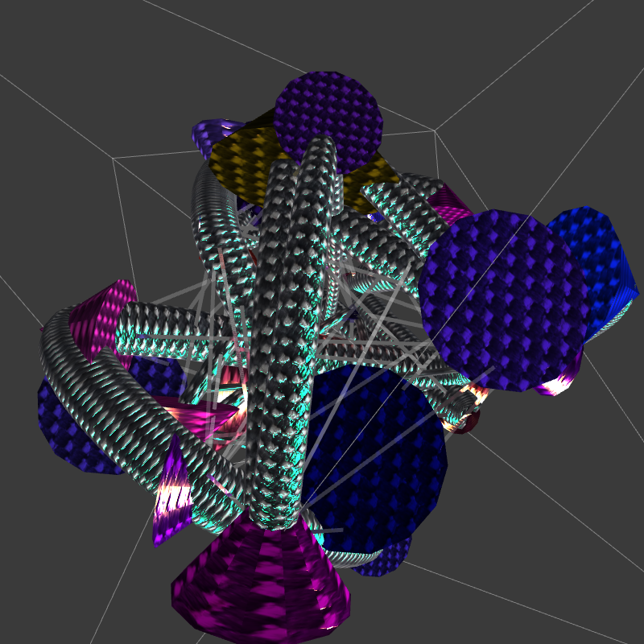Select the small violet shape beside gold disk
Image resolution: width=644 pixels, height=644 pixels.
tap(208, 133)
